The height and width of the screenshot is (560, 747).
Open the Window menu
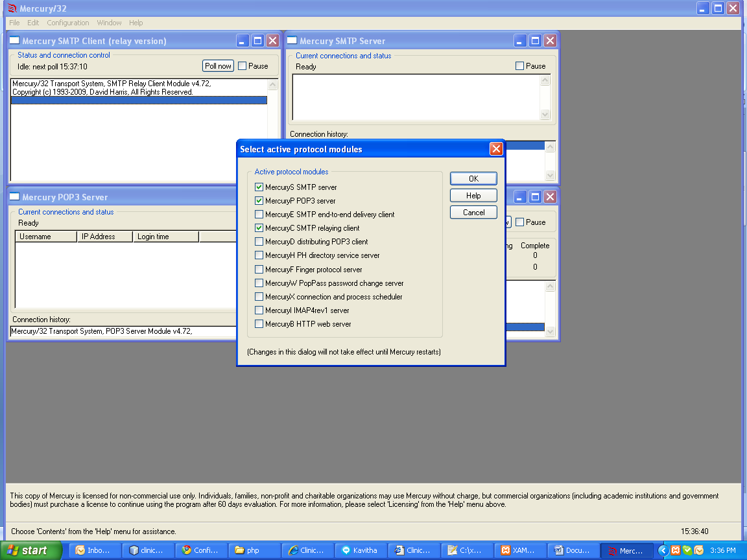click(x=109, y=23)
